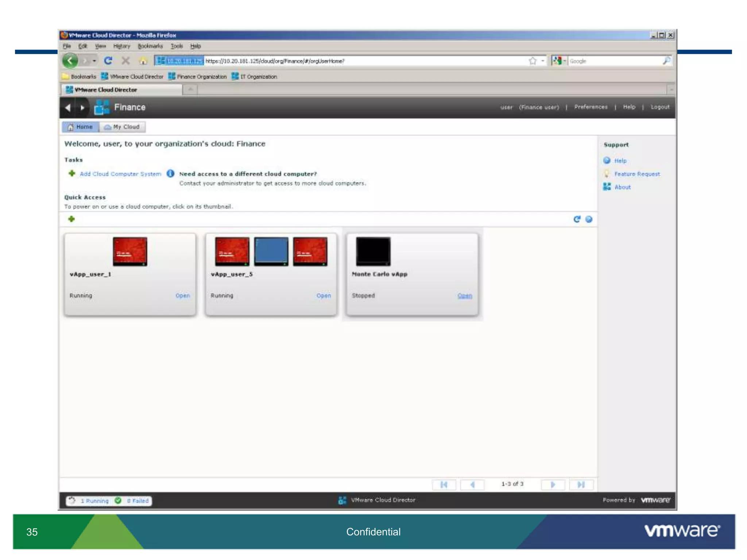Open Finance Organization bookmark
The width and height of the screenshot is (747, 560).
[197, 77]
